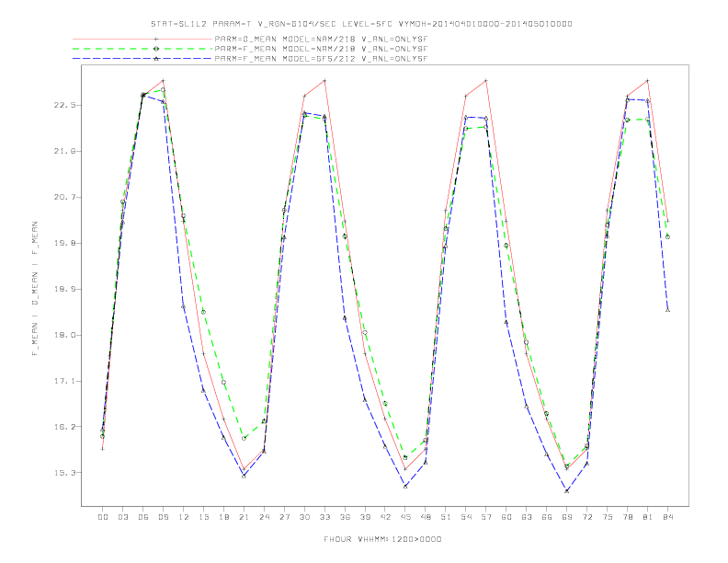Click the x-axis hour label 48

pos(426,517)
